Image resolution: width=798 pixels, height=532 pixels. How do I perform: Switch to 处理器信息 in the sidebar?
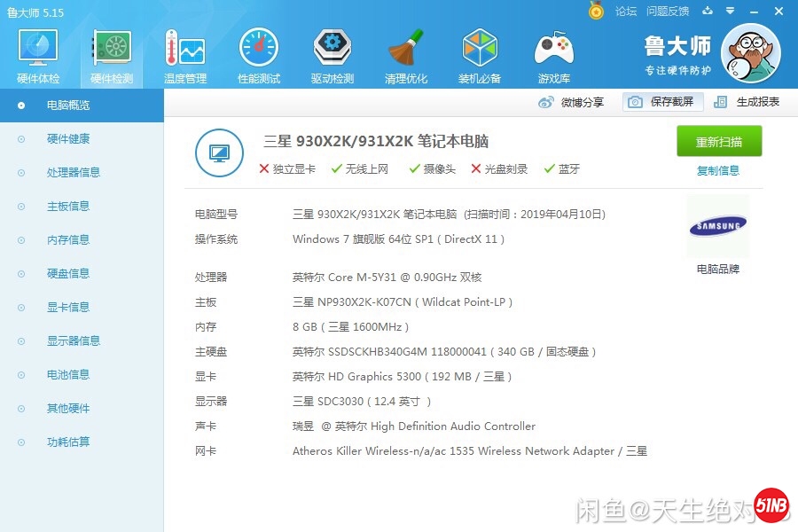(73, 173)
